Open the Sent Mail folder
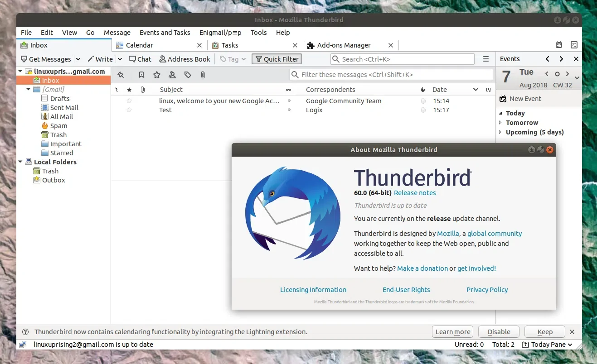Image resolution: width=597 pixels, height=364 pixels. tap(64, 108)
